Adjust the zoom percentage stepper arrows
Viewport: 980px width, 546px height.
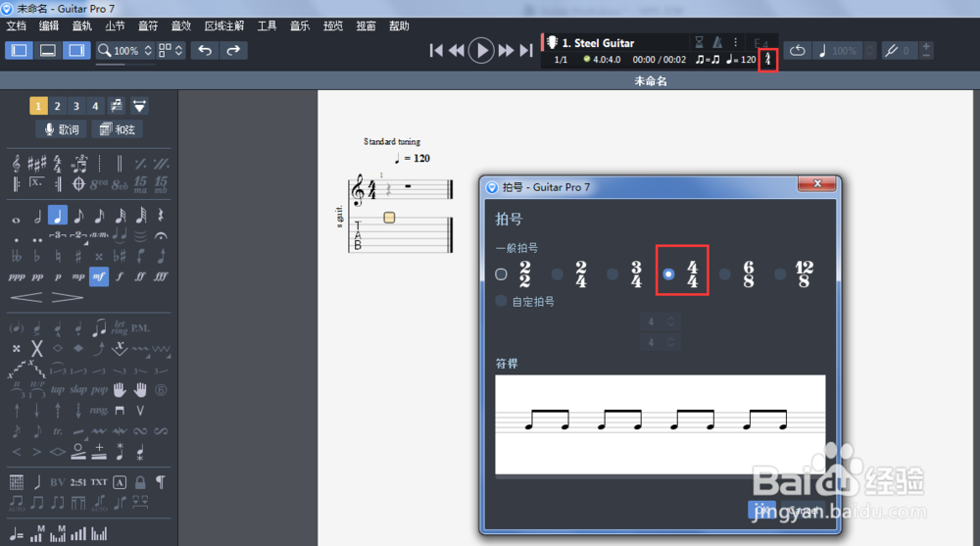(x=148, y=51)
